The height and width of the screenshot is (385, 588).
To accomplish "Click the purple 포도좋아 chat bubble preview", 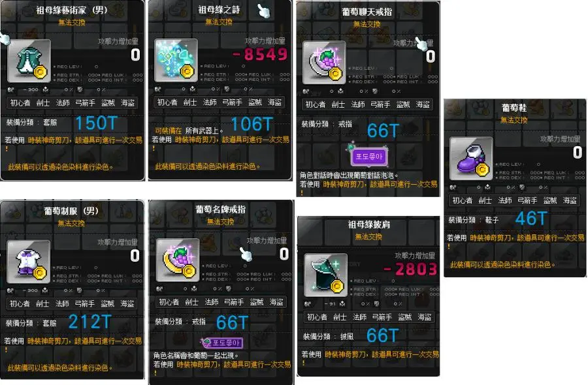I will tap(368, 155).
